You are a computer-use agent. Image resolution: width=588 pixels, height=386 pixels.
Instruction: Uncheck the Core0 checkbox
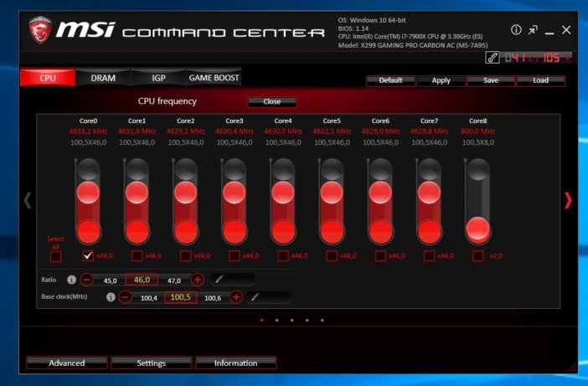[x=88, y=256]
